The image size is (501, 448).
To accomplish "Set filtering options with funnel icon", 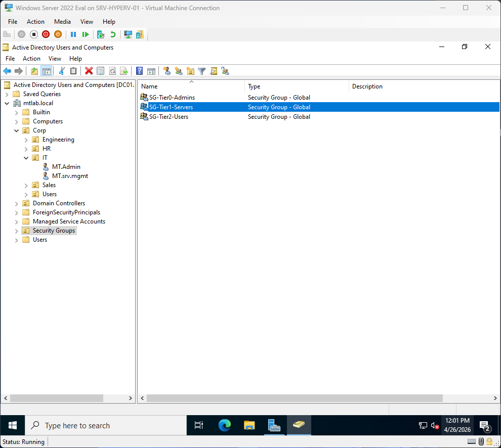I will [x=201, y=71].
